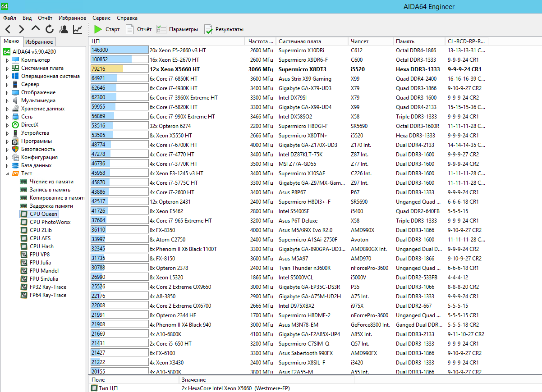Click the Report document icon
The width and height of the screenshot is (542, 392).
[130, 29]
